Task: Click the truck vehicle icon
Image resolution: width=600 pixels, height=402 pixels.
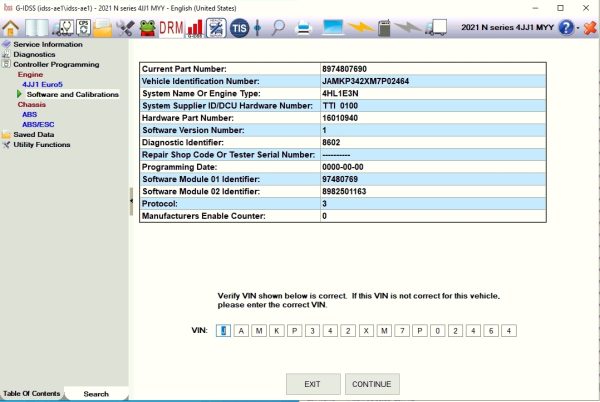Action: point(436,28)
